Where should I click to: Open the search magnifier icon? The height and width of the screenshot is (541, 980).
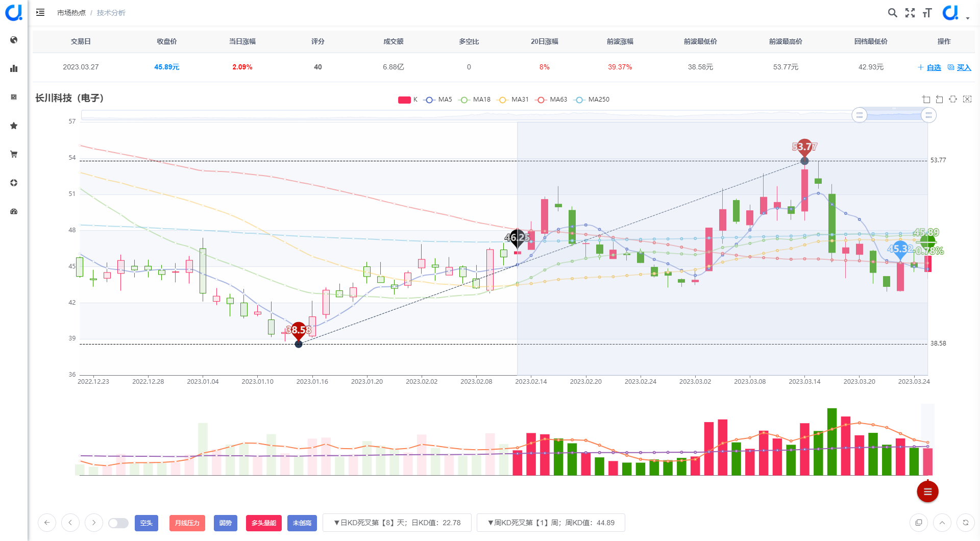coord(892,13)
